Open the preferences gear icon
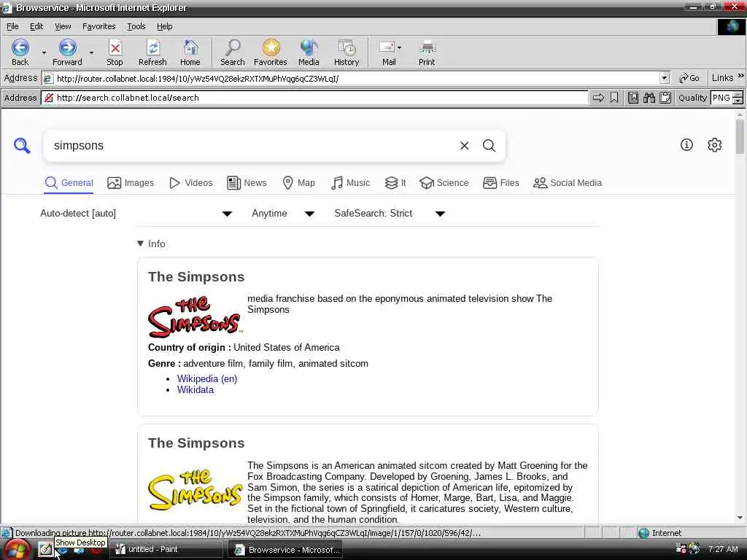 pyautogui.click(x=715, y=145)
